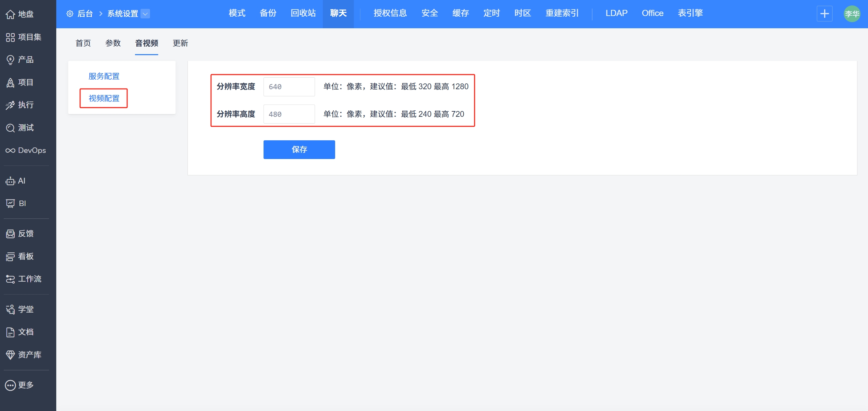Screen dimensions: 868x411
Task: Open the LDAP settings menu item
Action: pos(616,13)
